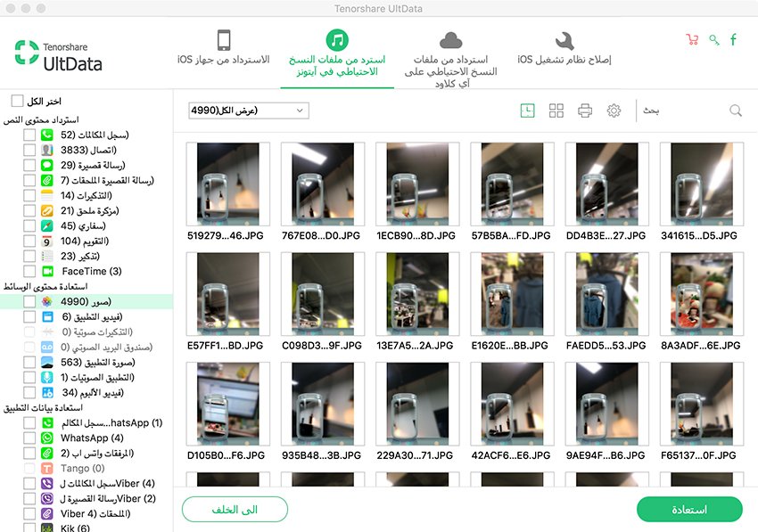Click the Kik app icon
The width and height of the screenshot is (758, 532).
point(47,528)
